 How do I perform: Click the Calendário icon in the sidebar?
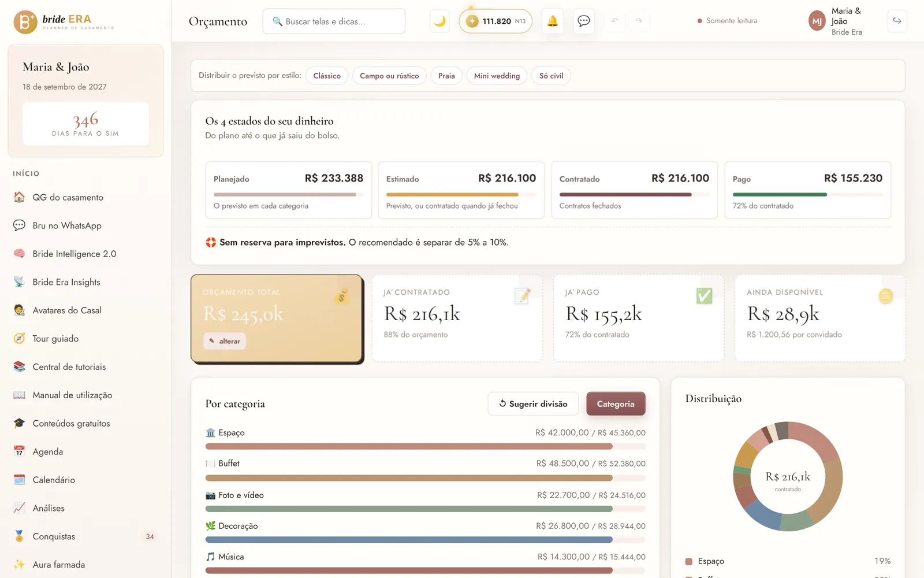(19, 480)
